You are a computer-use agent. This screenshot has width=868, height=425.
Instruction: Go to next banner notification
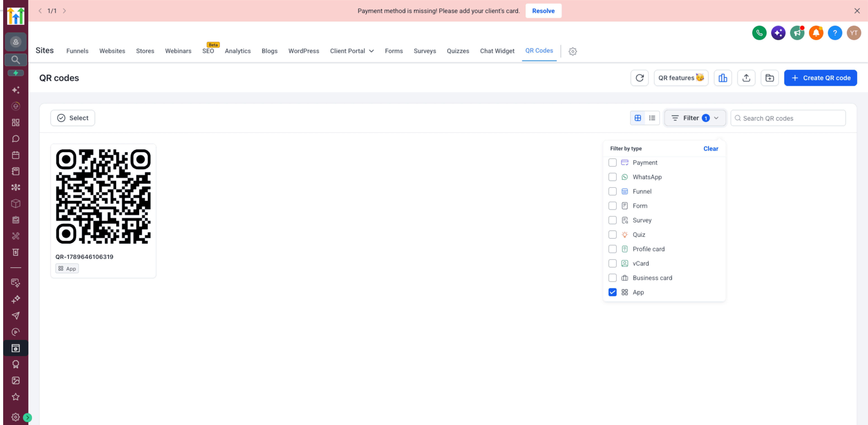pyautogui.click(x=64, y=11)
